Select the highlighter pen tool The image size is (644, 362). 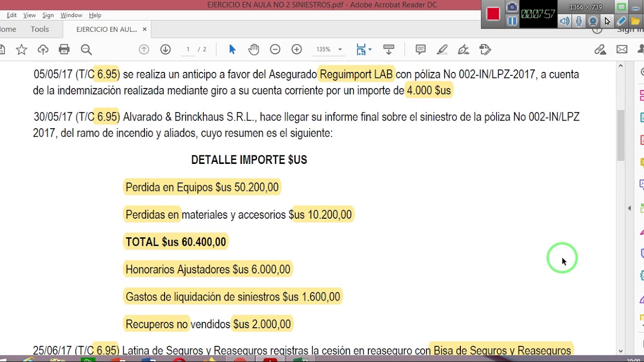[442, 49]
